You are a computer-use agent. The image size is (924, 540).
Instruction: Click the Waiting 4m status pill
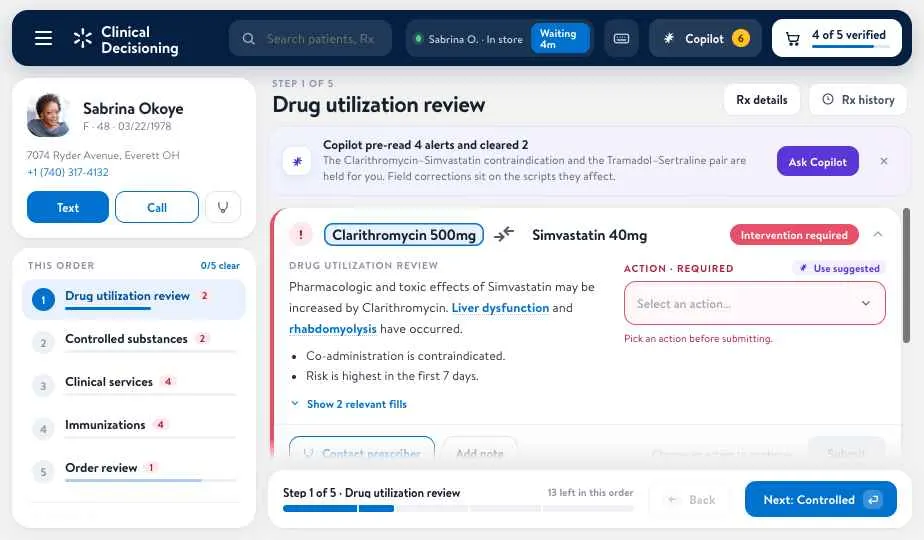coord(560,39)
